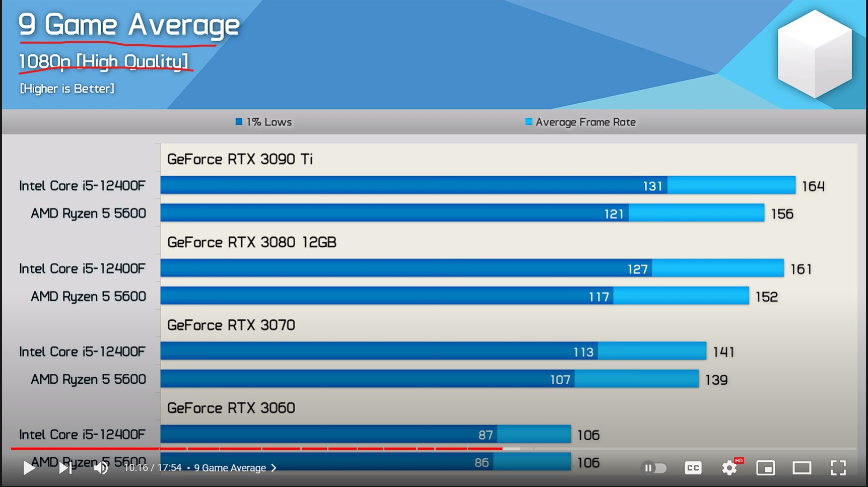Click Intel Core i5-12400F label under RTX 3070
Image resolution: width=868 pixels, height=487 pixels.
click(82, 352)
